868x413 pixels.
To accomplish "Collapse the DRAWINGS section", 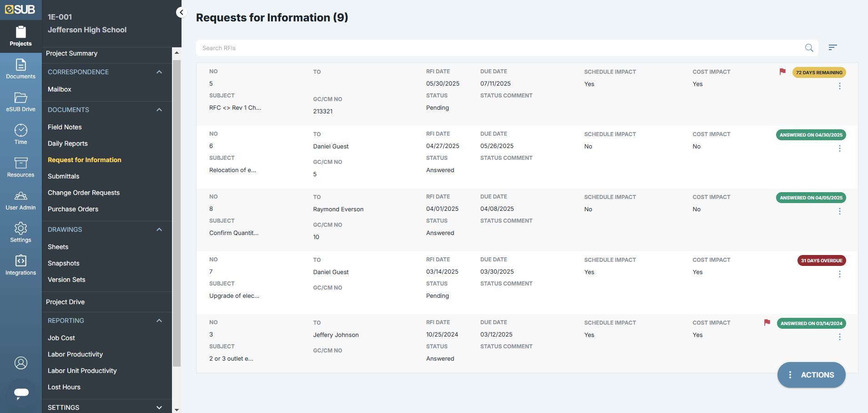I will (x=159, y=229).
